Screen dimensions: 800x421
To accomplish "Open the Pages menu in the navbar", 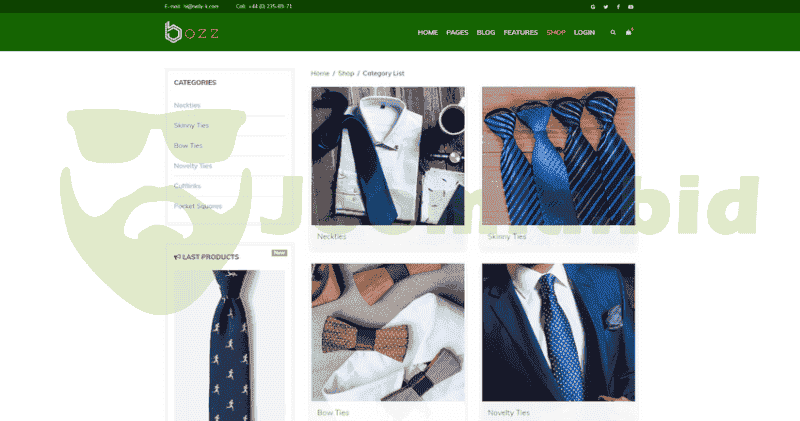I will pos(457,32).
